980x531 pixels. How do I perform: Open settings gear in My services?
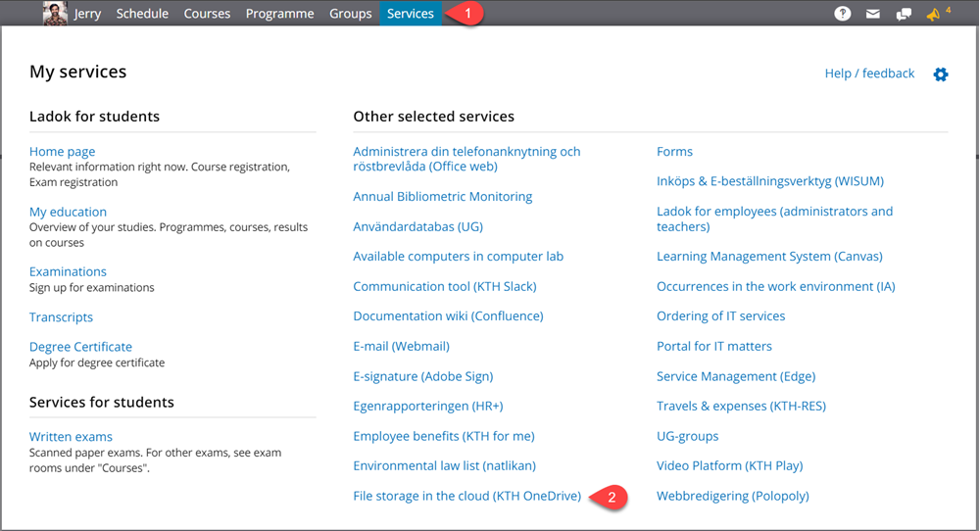[x=941, y=74]
